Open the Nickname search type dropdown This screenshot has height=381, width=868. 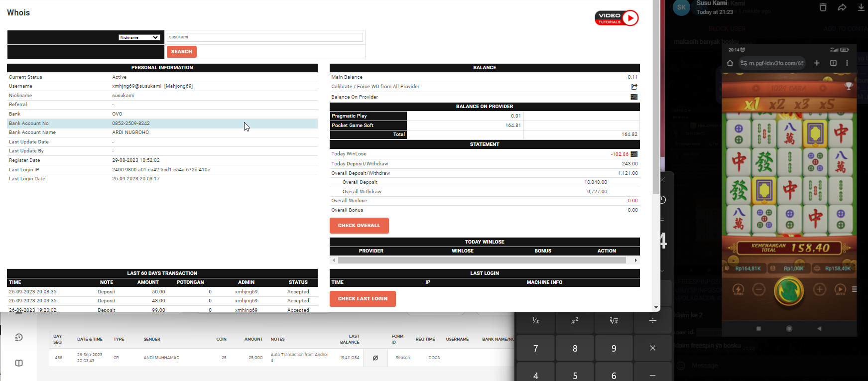[139, 37]
